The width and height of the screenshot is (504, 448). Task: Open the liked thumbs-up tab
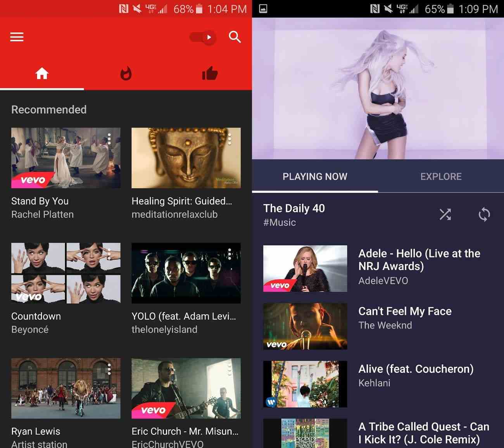(x=210, y=73)
